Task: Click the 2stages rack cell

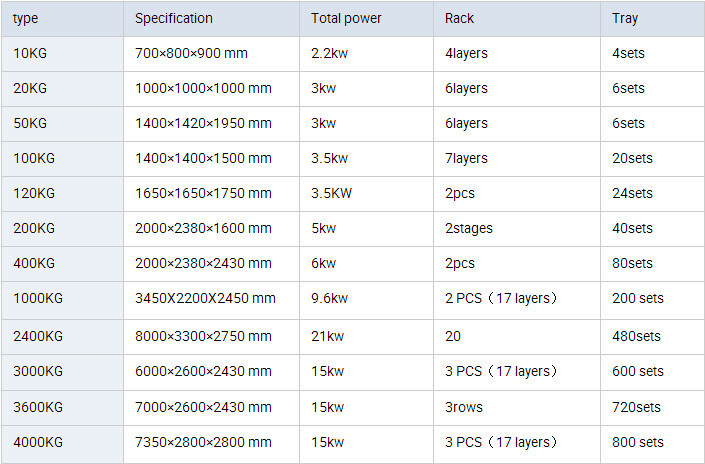Action: (469, 228)
